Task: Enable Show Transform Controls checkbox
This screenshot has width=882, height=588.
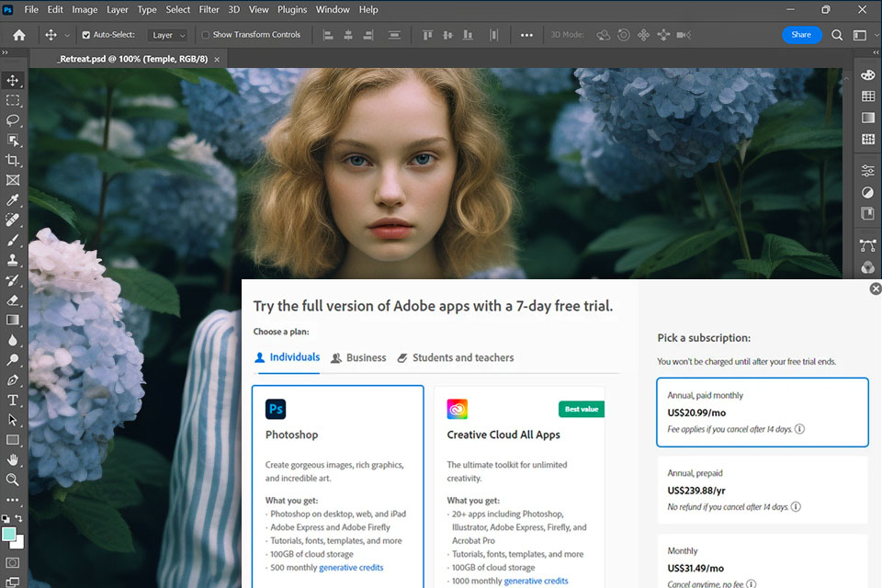Action: [x=205, y=35]
